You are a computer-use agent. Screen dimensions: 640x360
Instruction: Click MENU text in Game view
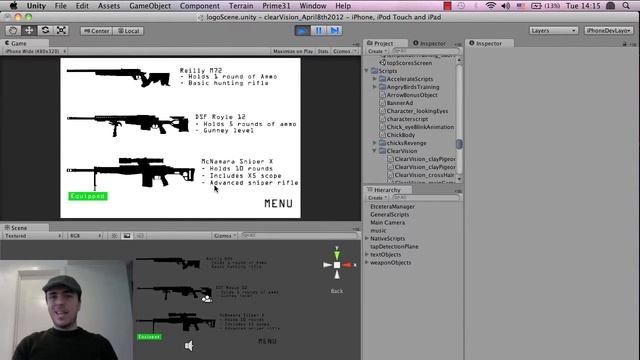(278, 203)
